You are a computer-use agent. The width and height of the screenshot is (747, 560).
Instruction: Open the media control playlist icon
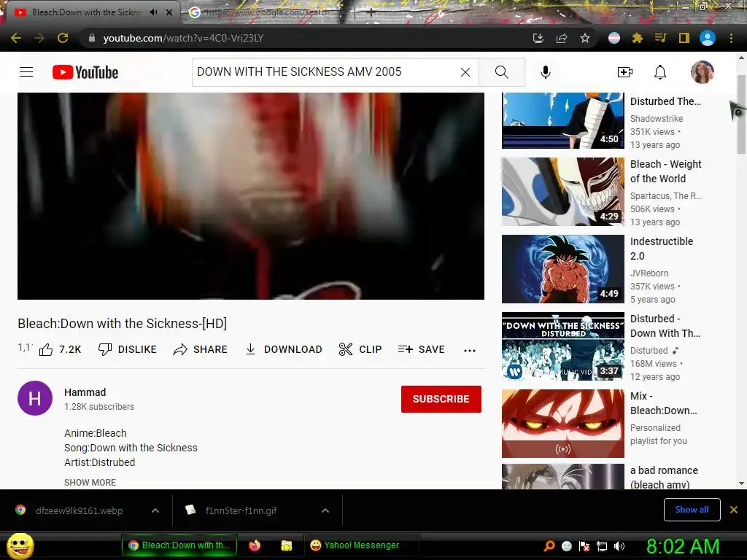[x=660, y=38]
